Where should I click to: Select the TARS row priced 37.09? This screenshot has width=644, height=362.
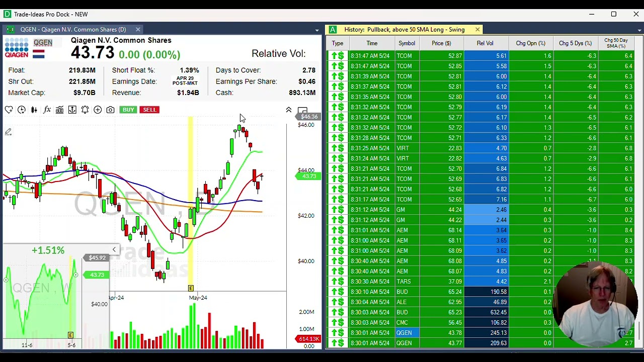[x=480, y=282]
